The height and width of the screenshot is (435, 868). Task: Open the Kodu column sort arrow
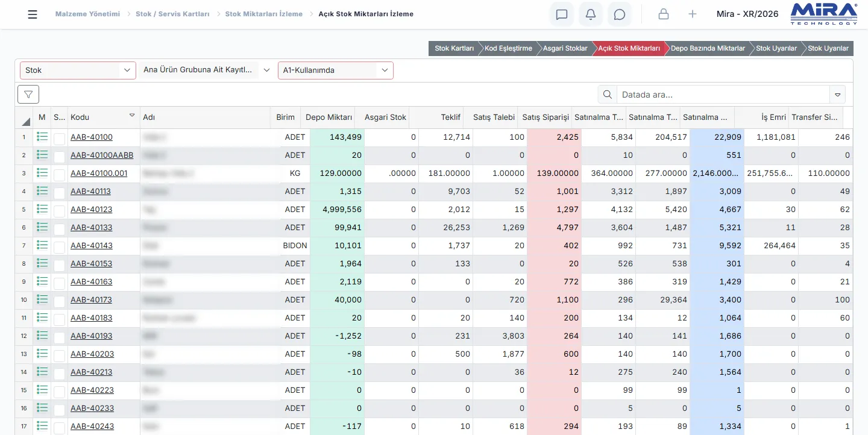click(132, 115)
